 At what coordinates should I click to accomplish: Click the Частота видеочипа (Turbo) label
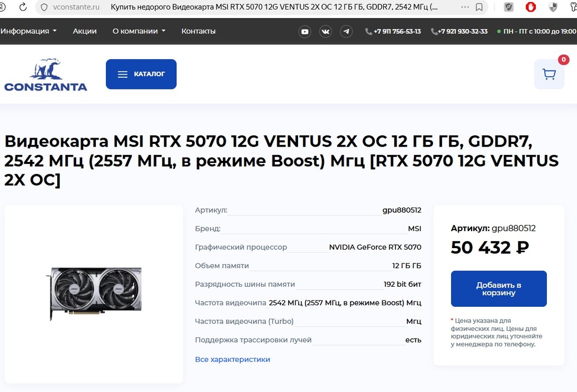click(x=245, y=321)
